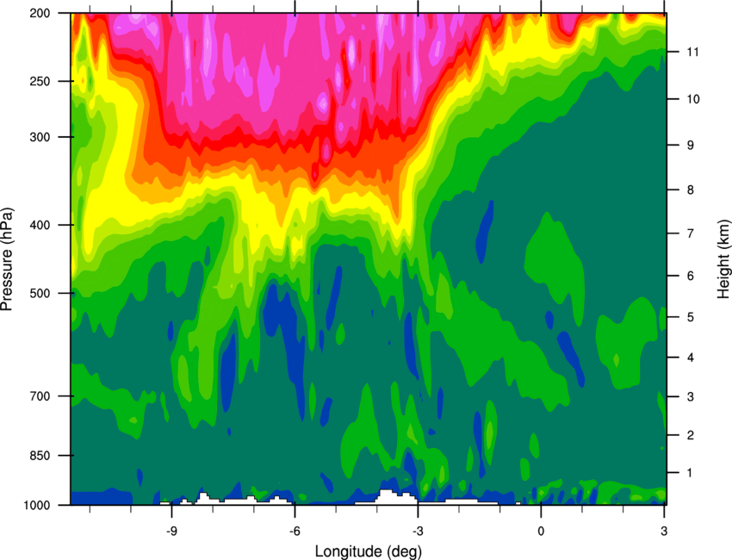The height and width of the screenshot is (560, 732).
Task: Select the 500 pressure tick label
Action: point(40,293)
